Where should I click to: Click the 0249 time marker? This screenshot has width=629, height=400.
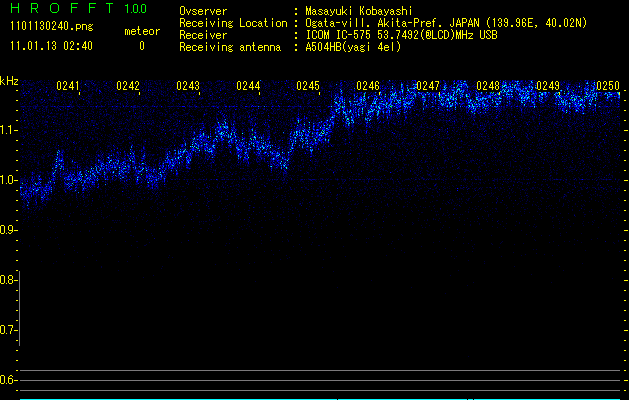pyautogui.click(x=548, y=87)
